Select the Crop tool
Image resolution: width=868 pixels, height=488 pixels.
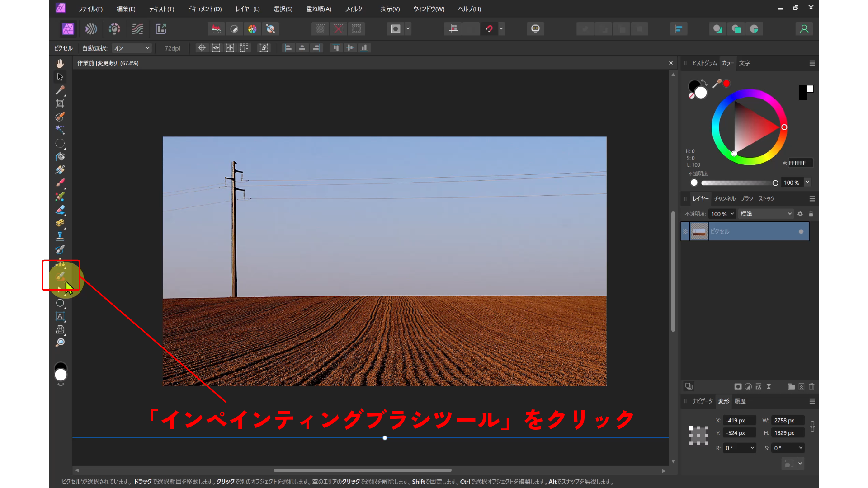tap(60, 103)
